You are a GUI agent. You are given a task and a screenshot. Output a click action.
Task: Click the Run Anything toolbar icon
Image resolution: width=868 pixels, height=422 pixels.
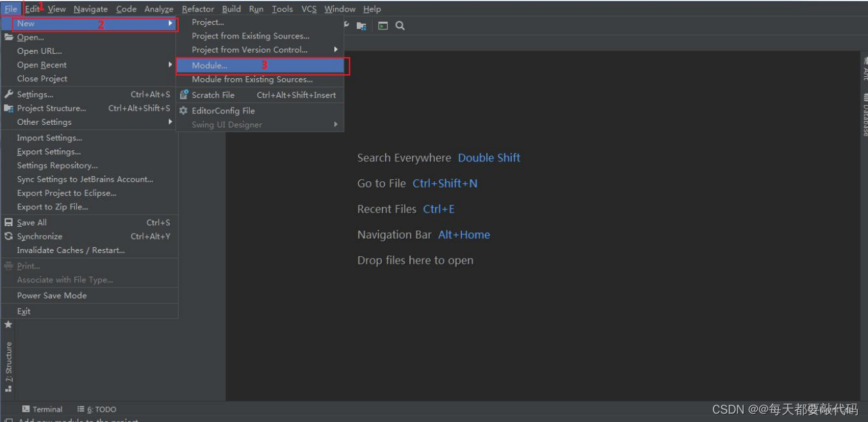(x=383, y=26)
